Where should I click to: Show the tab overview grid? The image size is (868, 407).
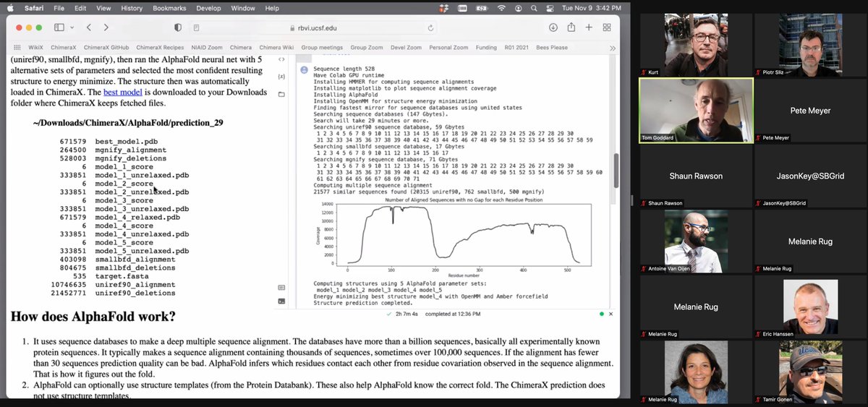(607, 27)
